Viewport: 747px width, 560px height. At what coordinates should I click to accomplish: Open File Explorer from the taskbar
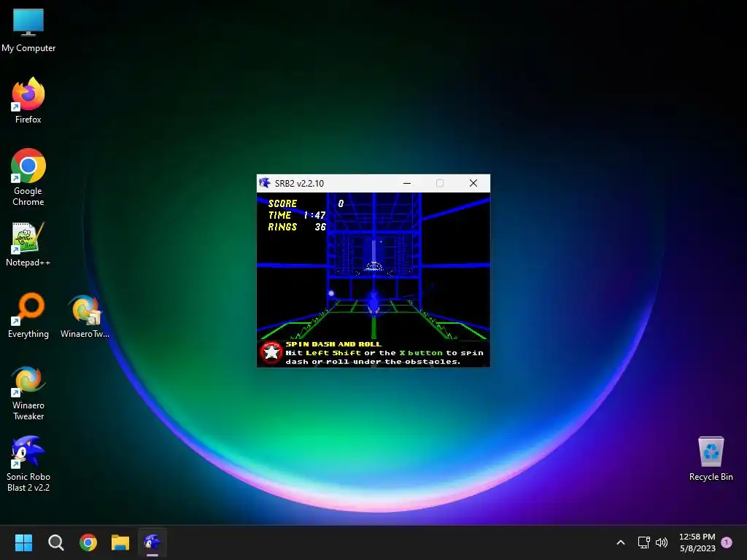[120, 542]
